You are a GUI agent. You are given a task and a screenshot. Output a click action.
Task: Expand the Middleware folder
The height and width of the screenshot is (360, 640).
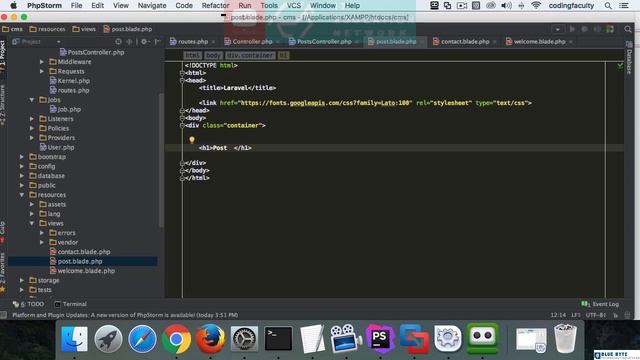(x=42, y=62)
